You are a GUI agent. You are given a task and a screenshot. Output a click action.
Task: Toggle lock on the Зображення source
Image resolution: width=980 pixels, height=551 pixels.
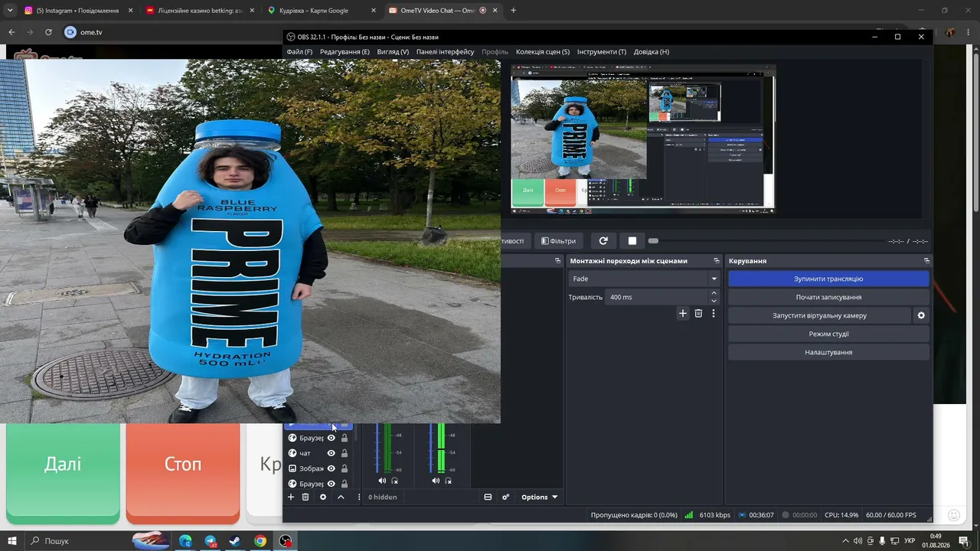(x=345, y=468)
